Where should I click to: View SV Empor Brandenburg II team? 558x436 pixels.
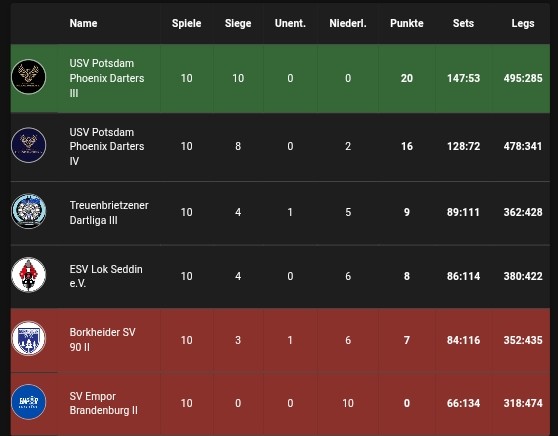click(x=104, y=403)
